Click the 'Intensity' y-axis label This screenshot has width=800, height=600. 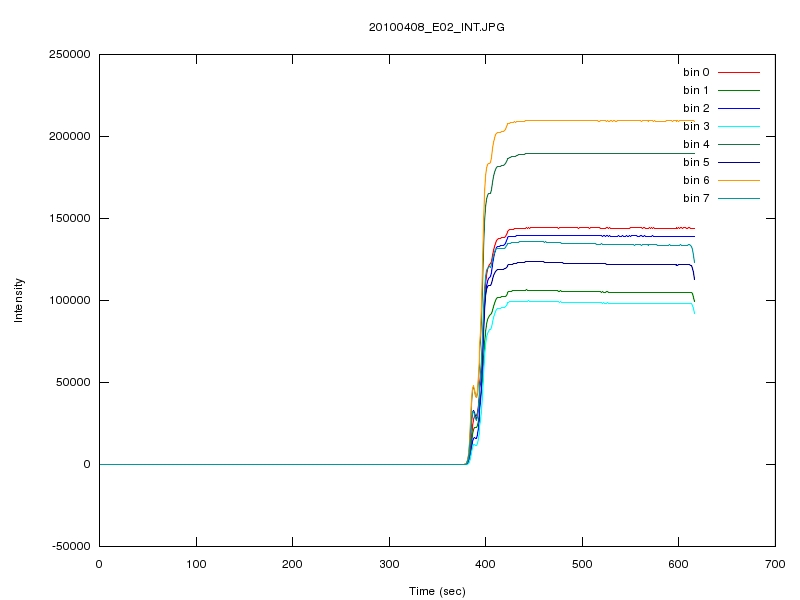click(x=18, y=300)
